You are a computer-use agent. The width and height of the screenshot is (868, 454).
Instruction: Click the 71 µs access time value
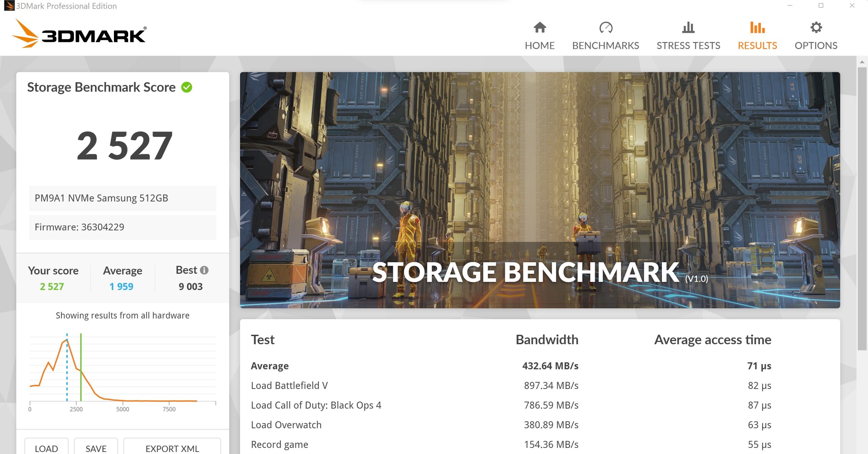759,366
